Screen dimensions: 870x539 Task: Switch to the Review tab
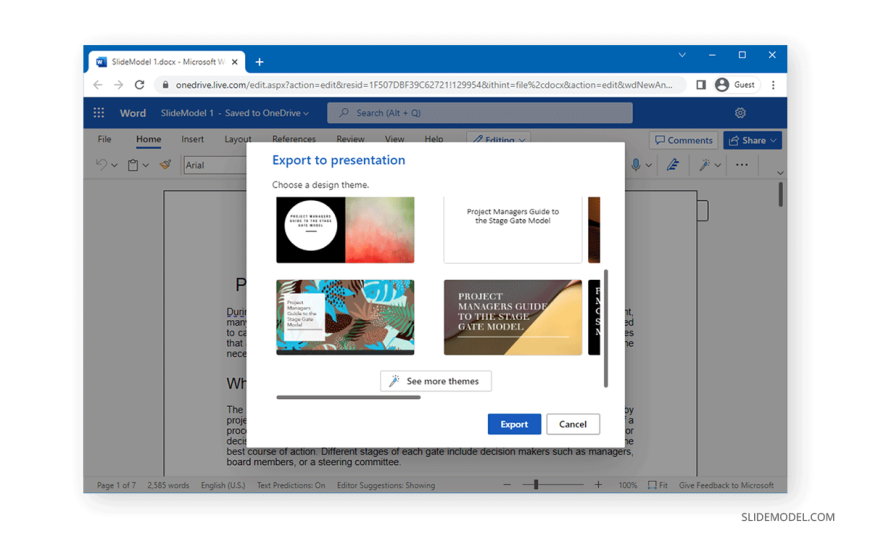click(350, 139)
